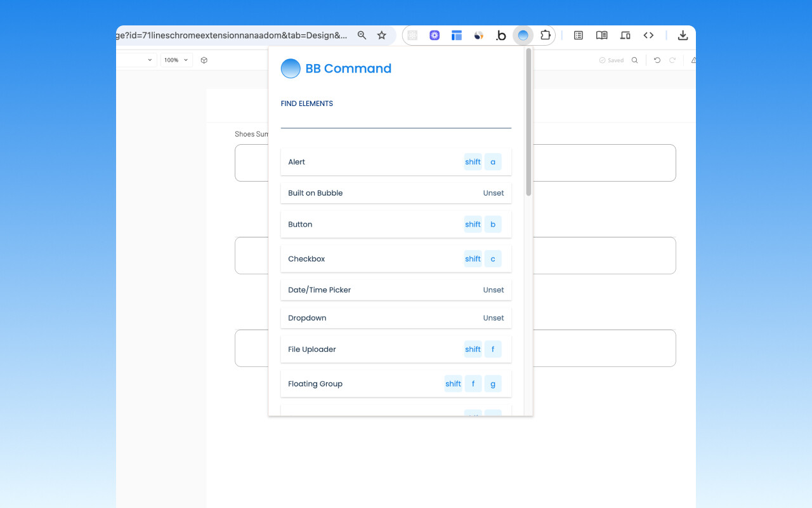The width and height of the screenshot is (812, 508).
Task: Choose the Dropdown element row
Action: coord(396,318)
